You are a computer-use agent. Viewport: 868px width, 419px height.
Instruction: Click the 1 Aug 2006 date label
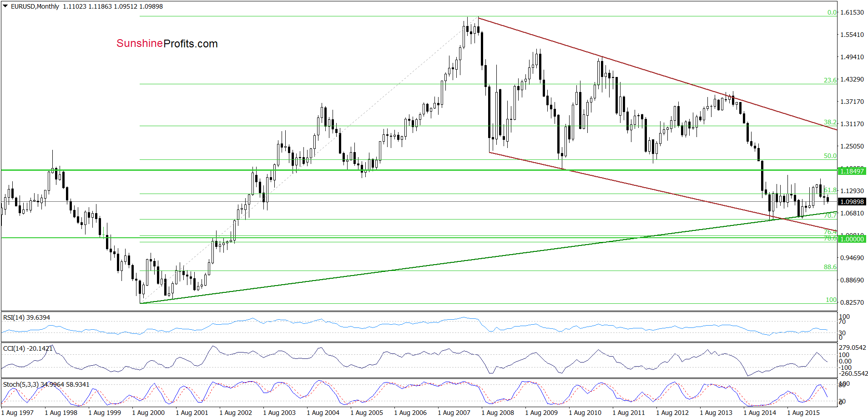[410, 413]
